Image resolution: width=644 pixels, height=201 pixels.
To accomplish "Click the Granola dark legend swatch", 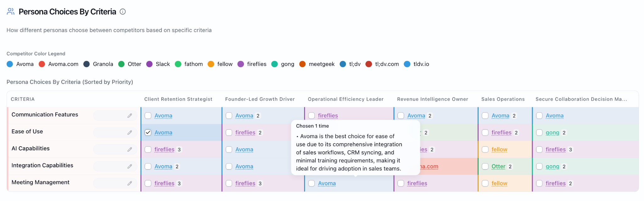I will [x=86, y=64].
